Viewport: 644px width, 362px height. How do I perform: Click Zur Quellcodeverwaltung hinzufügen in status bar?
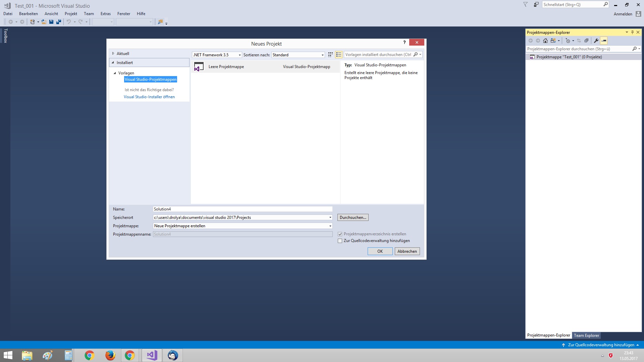pyautogui.click(x=601, y=345)
